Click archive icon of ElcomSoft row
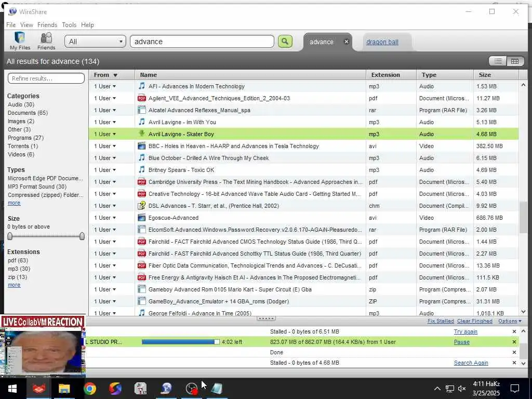The width and height of the screenshot is (532, 399). click(142, 229)
